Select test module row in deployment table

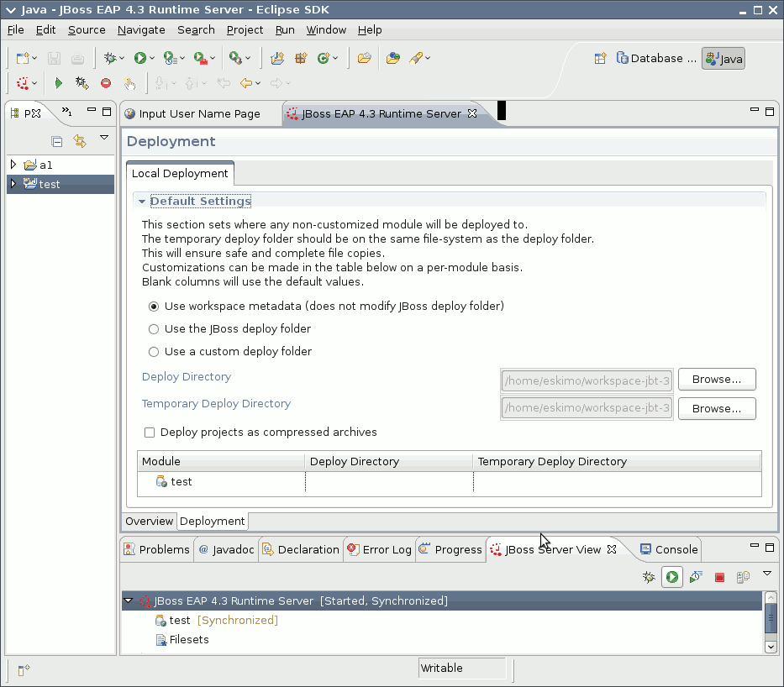[x=449, y=481]
